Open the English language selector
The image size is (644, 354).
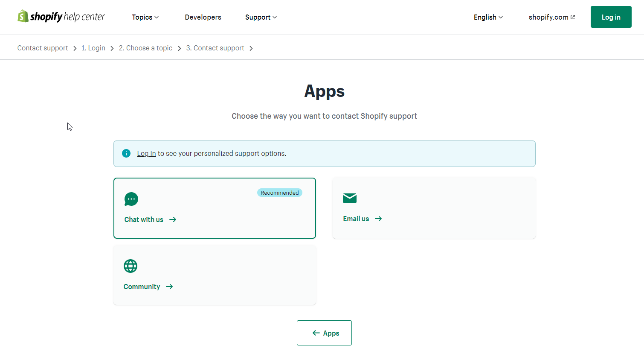[x=488, y=17]
